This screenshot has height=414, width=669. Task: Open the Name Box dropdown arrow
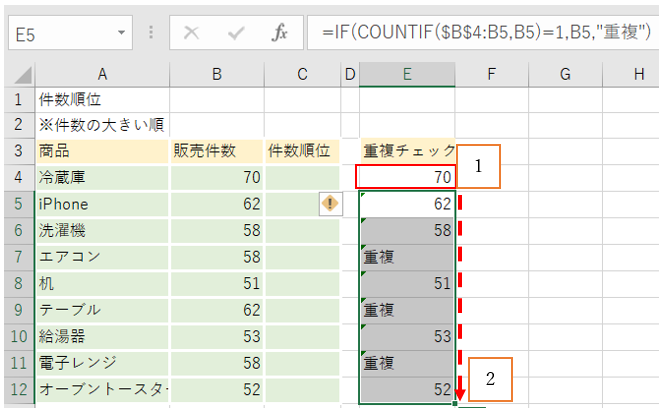coord(122,33)
